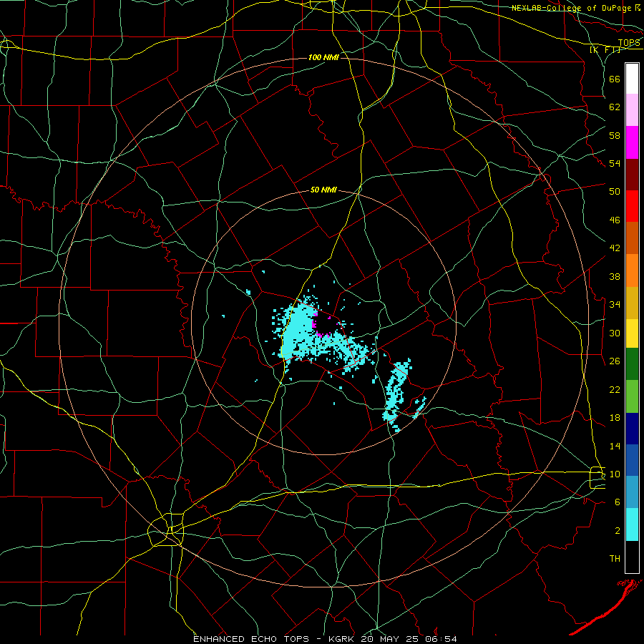Click the 'TH' legend scale label
The height and width of the screenshot is (644, 644).
[615, 559]
